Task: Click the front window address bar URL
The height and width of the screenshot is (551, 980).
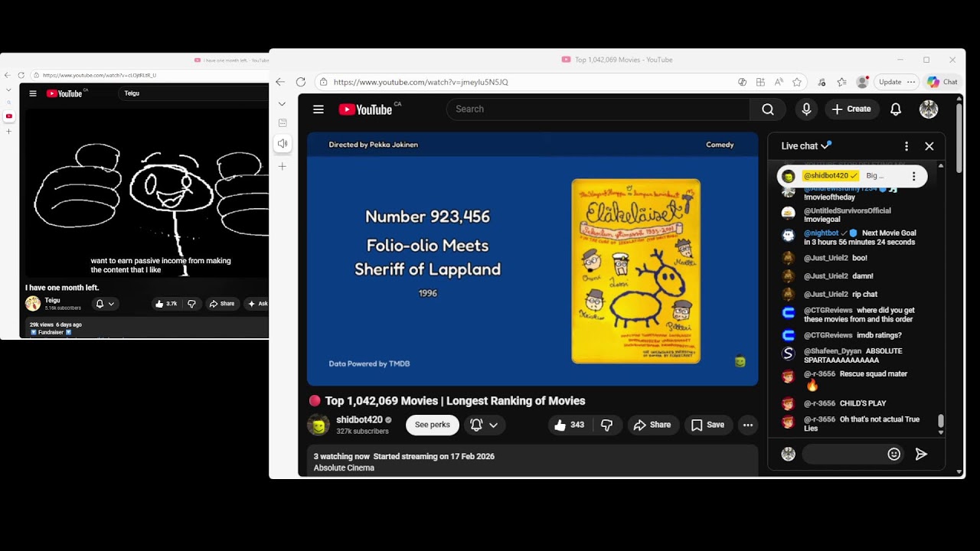Action: point(421,82)
